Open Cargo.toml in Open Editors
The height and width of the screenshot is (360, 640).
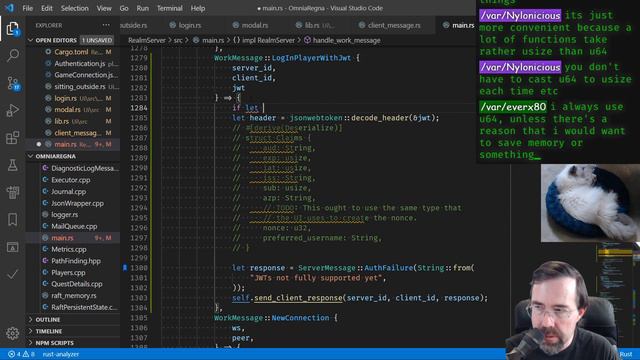tap(73, 52)
